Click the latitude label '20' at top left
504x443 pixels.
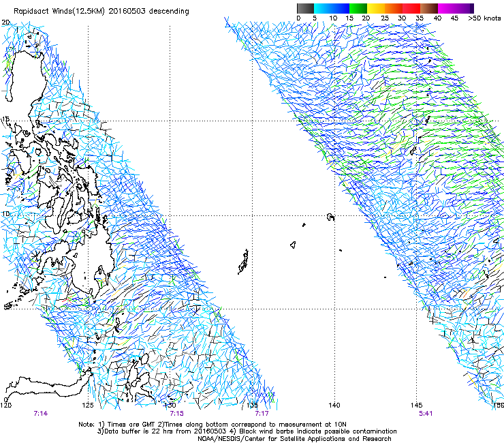(5, 22)
